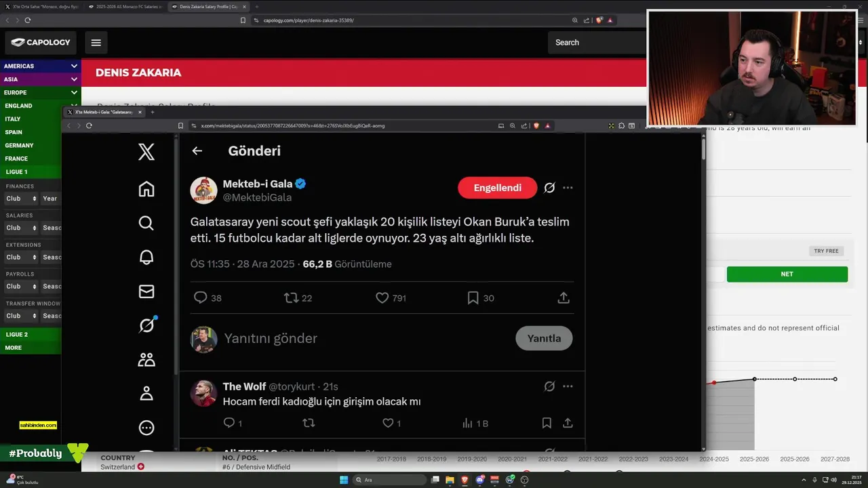Open Communities in the X sidebar
The height and width of the screenshot is (488, 868).
pyautogui.click(x=146, y=359)
